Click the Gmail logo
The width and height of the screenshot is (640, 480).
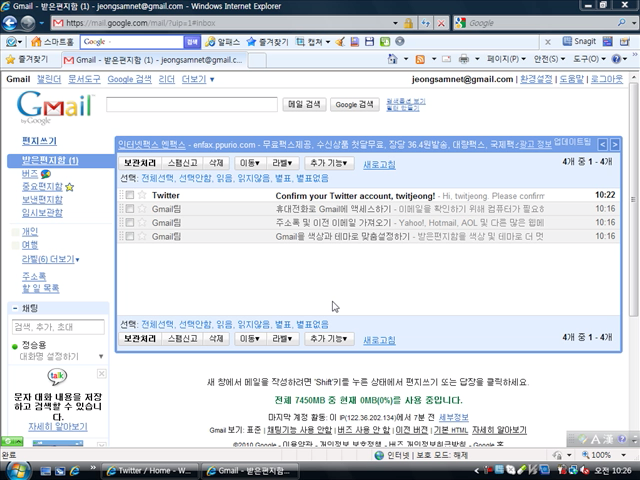54,107
